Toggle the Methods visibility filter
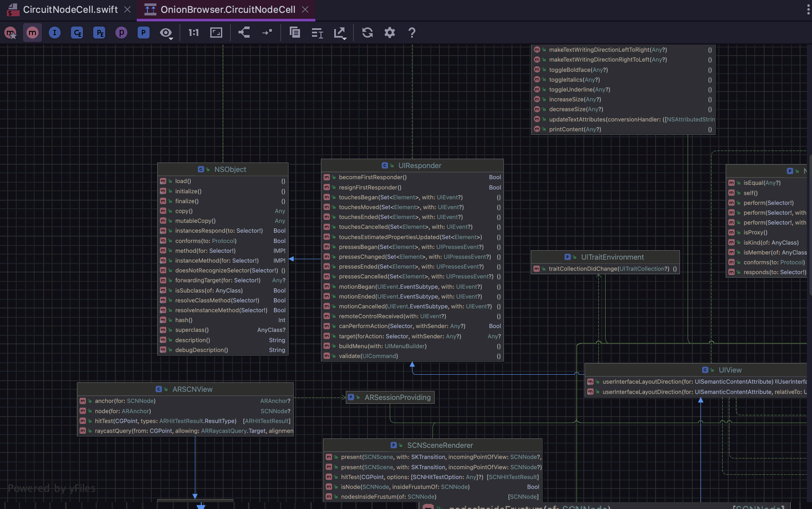This screenshot has width=812, height=509. [x=32, y=33]
